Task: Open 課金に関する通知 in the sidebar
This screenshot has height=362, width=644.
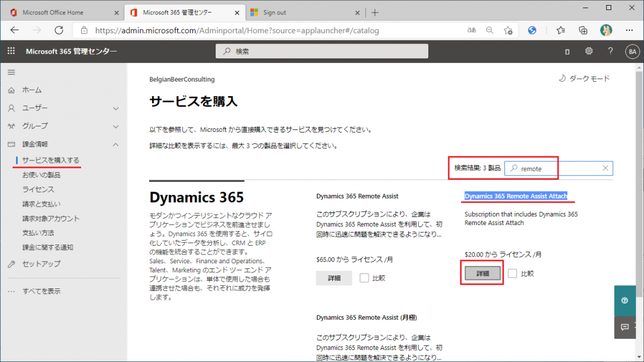Action: pyautogui.click(x=48, y=247)
